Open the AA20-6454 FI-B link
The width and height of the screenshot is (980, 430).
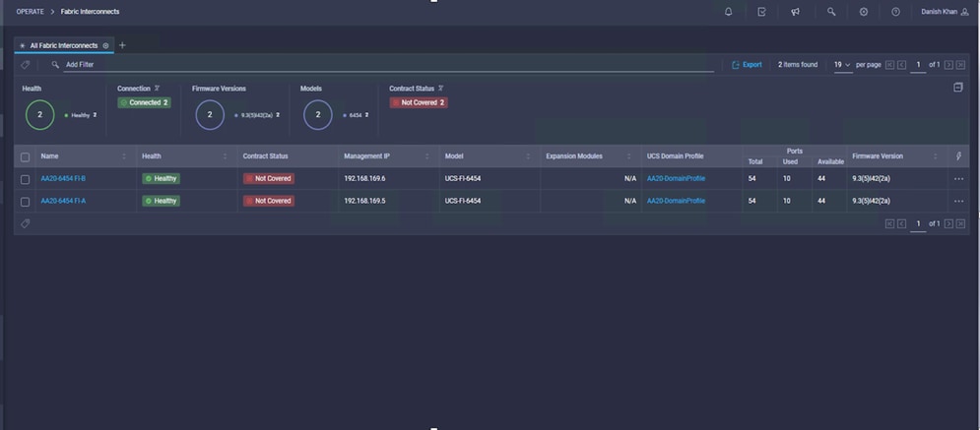[63, 178]
